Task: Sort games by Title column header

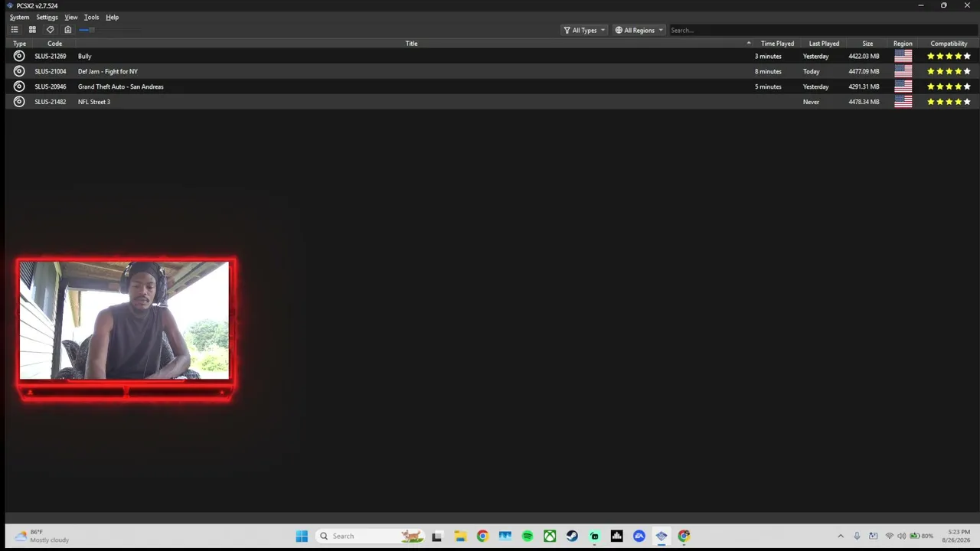Action: click(x=411, y=44)
